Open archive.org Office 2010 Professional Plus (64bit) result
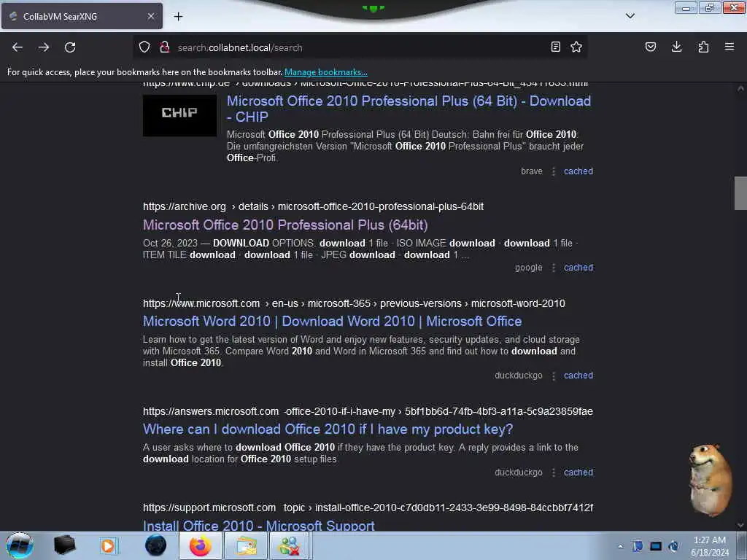 point(285,225)
